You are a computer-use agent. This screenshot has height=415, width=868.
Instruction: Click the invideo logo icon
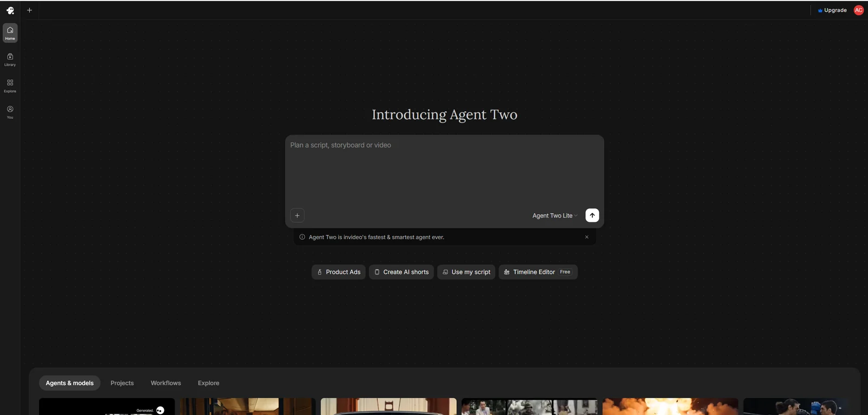(10, 10)
